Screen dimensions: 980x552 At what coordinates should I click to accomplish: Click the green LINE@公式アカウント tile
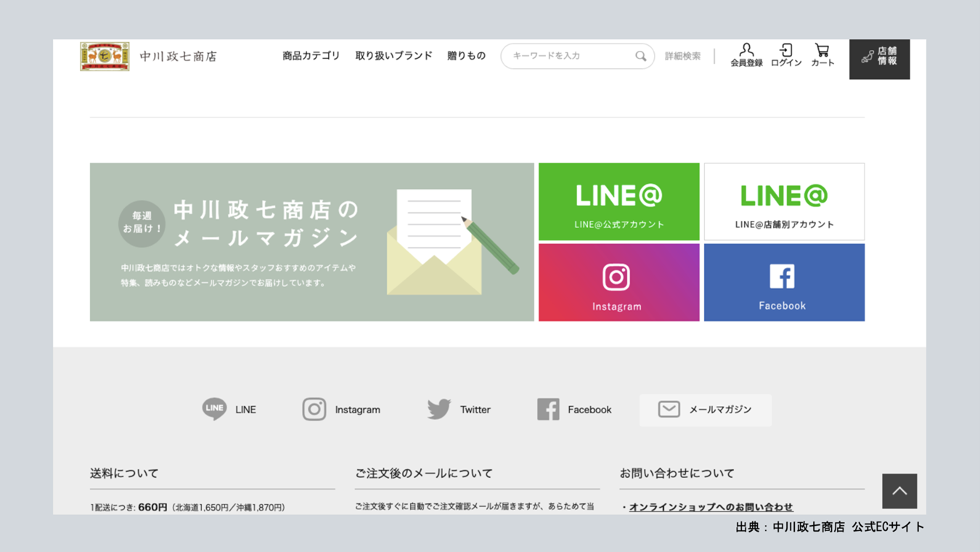coord(618,202)
